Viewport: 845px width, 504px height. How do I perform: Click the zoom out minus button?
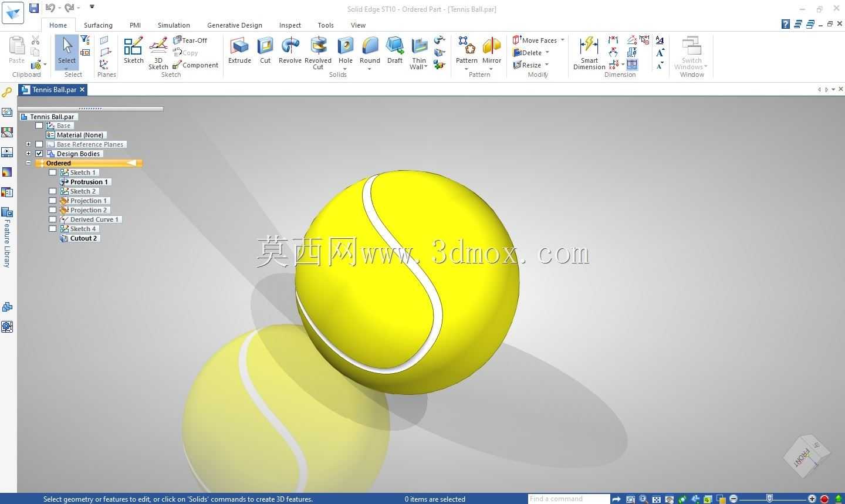click(x=734, y=499)
